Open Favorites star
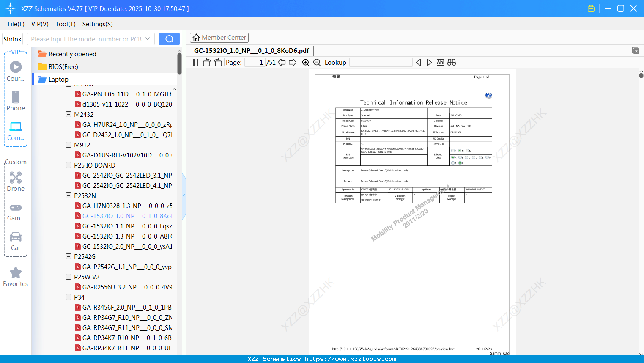This screenshot has height=363, width=644. point(16,277)
